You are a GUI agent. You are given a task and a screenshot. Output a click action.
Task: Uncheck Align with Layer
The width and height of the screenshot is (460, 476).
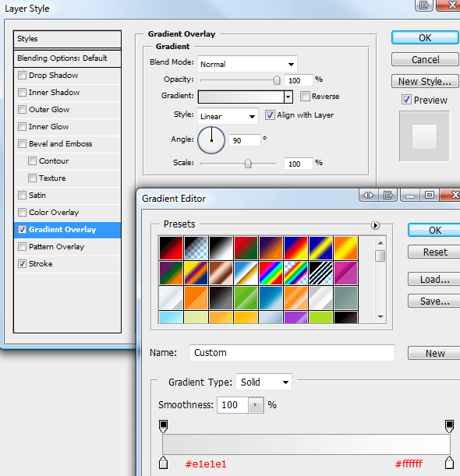tap(270, 115)
